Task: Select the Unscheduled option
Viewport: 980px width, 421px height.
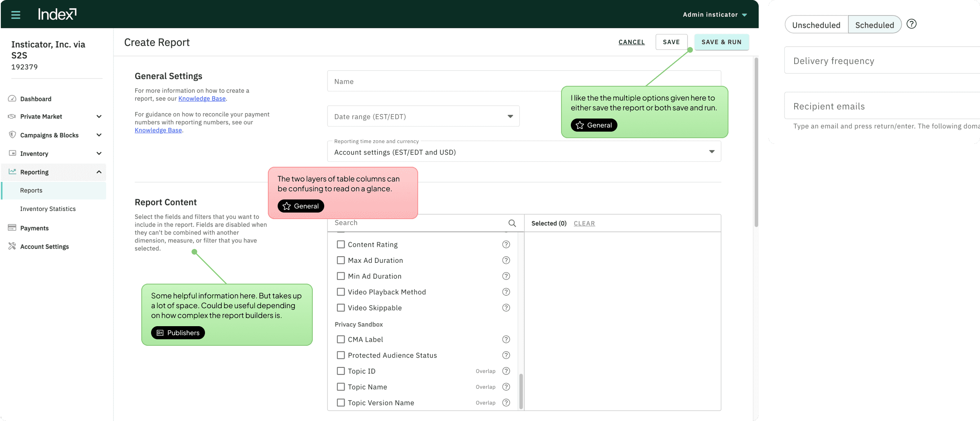Action: click(816, 25)
